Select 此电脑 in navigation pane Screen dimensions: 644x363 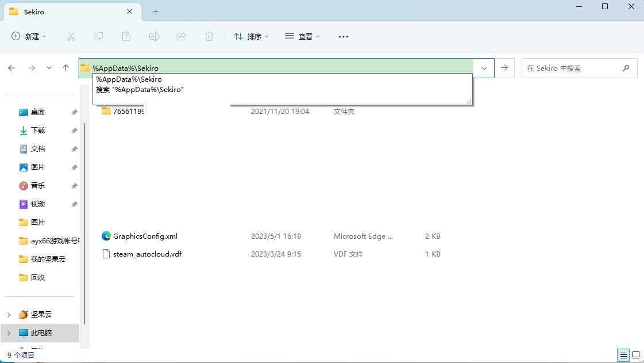[41, 333]
